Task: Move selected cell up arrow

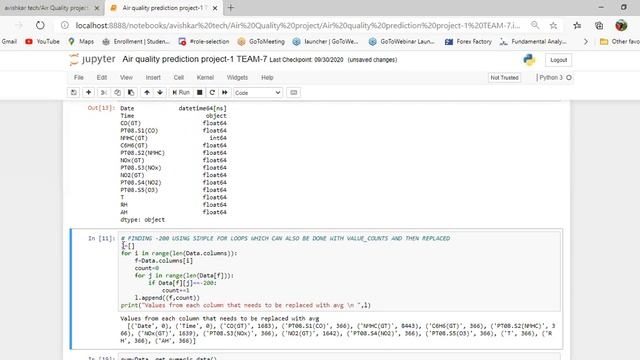Action: coord(147,93)
